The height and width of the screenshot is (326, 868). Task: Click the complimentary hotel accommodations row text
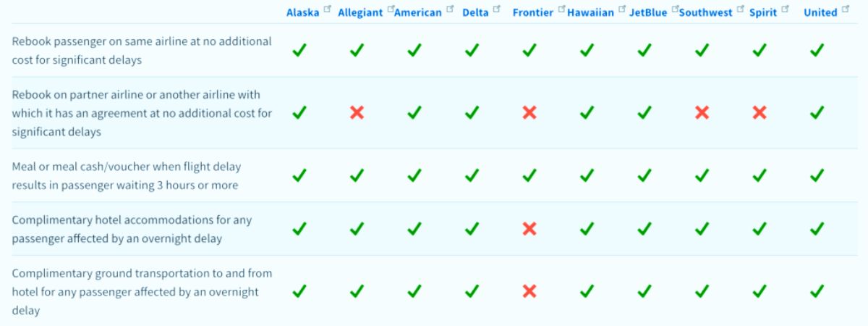[x=132, y=229]
